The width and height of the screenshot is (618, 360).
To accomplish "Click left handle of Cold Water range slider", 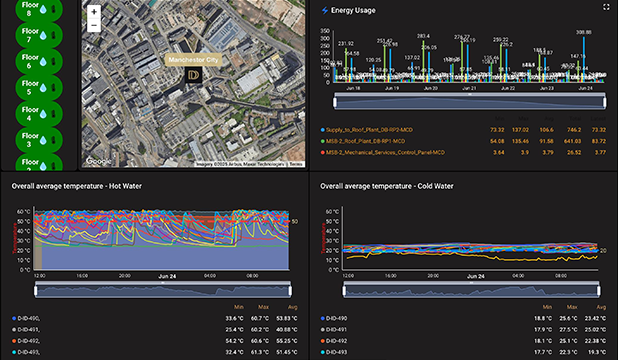I will click(344, 291).
